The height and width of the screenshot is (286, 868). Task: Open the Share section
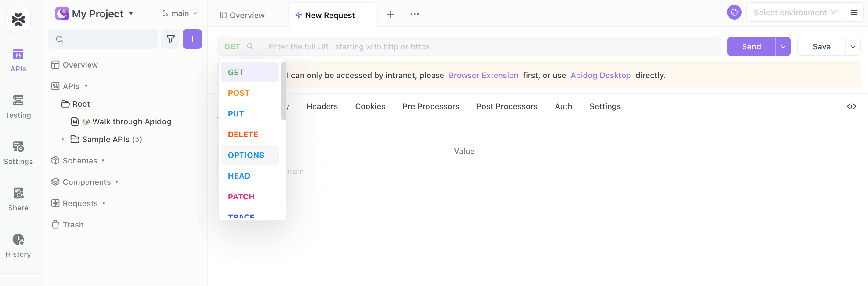pyautogui.click(x=18, y=199)
